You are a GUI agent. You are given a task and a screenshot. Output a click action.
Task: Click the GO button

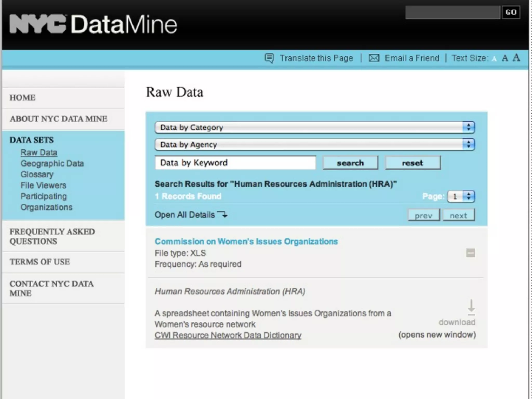point(511,12)
